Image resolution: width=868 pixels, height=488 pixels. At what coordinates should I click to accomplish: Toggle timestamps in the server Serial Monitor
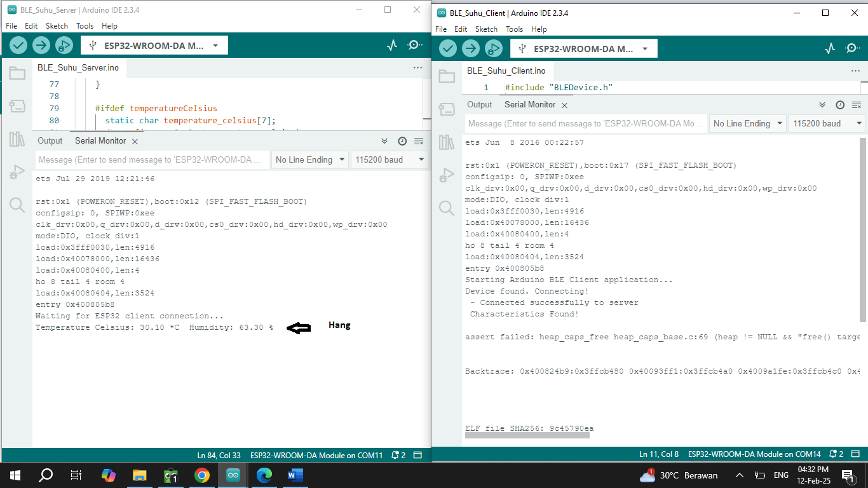click(400, 140)
